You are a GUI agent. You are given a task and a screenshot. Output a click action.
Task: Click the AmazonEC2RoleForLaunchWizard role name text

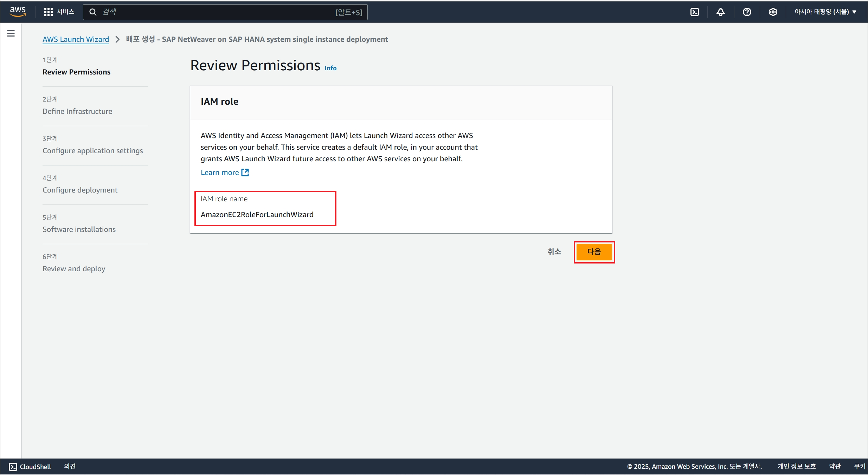(257, 215)
